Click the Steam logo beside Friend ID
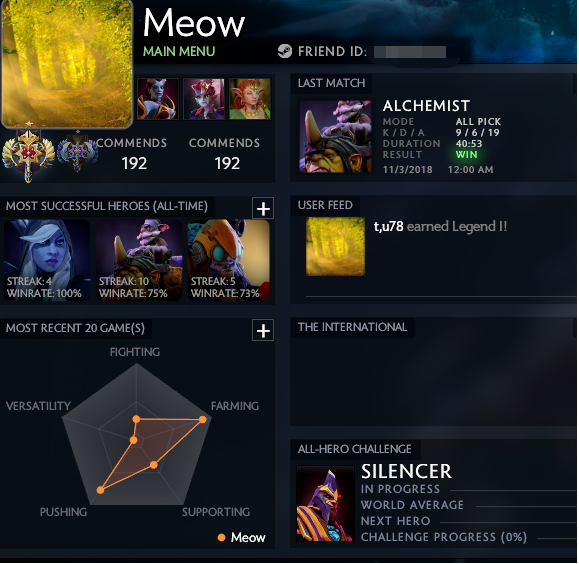Screen dimensions: 579x564 (x=285, y=51)
